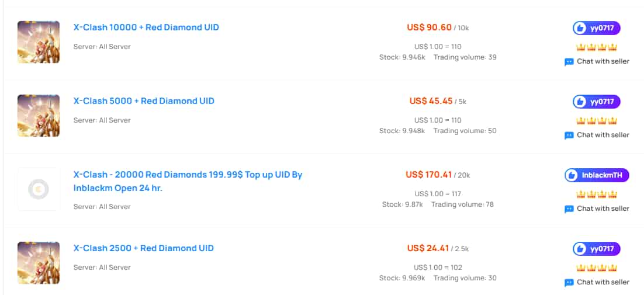Viewport: 644px width, 295px height.
Task: Open InblackmTH seller profile badge
Action: (x=597, y=175)
